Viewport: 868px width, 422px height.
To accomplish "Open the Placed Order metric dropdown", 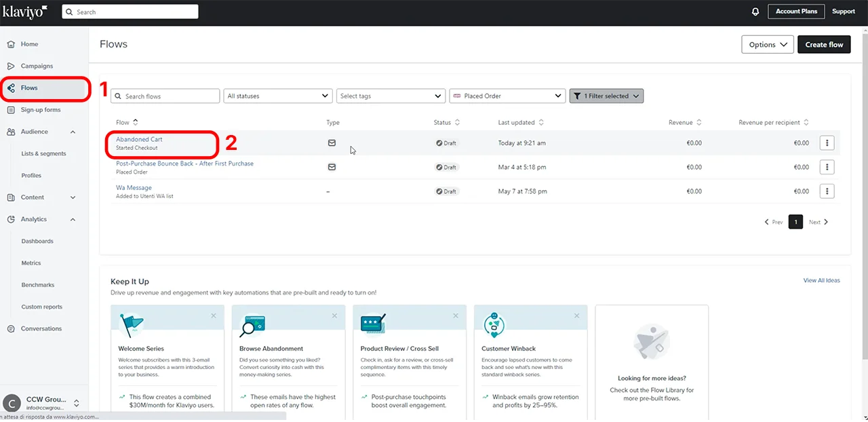I will 507,96.
